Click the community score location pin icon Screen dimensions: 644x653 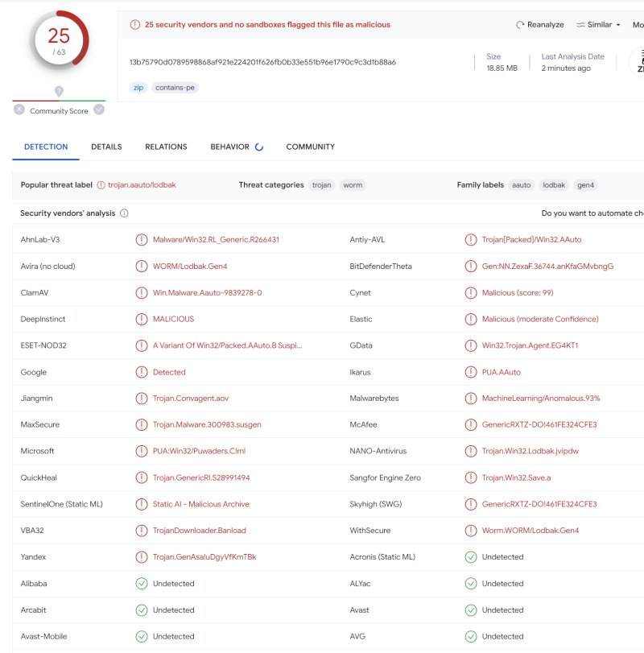click(59, 91)
